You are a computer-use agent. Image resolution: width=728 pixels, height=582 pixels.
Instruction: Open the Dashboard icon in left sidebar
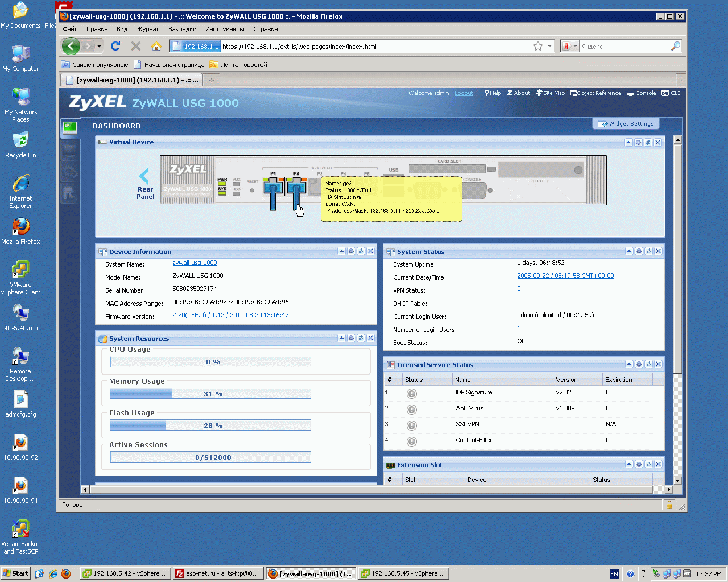tap(70, 128)
